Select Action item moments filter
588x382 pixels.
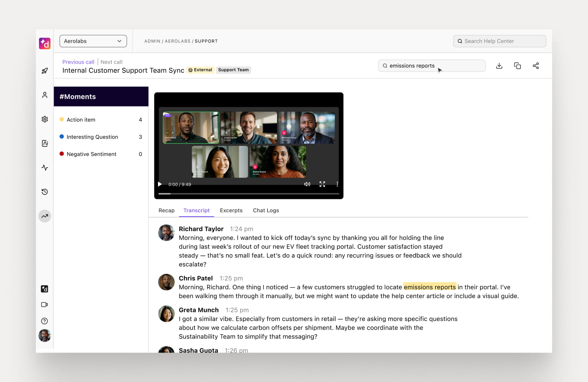(101, 120)
